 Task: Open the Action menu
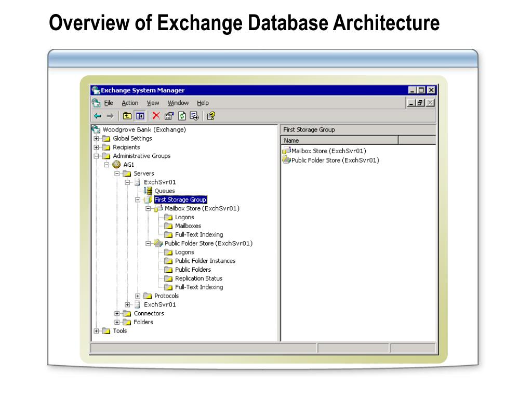(130, 103)
